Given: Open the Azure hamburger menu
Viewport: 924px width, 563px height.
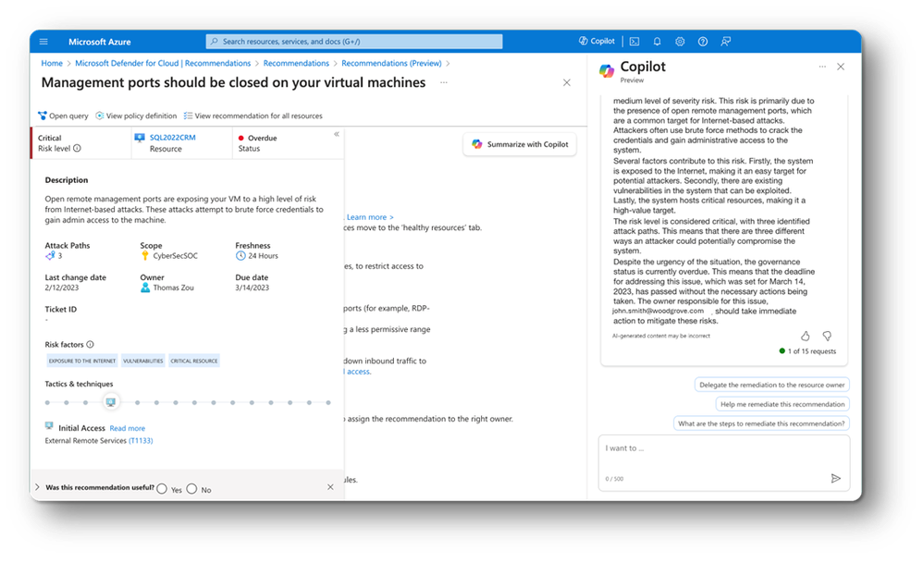Looking at the screenshot, I should [43, 42].
